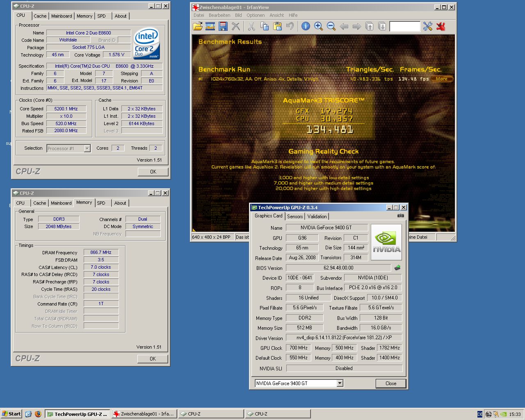Click the Windows Start button
The image size is (525, 420).
(11, 414)
